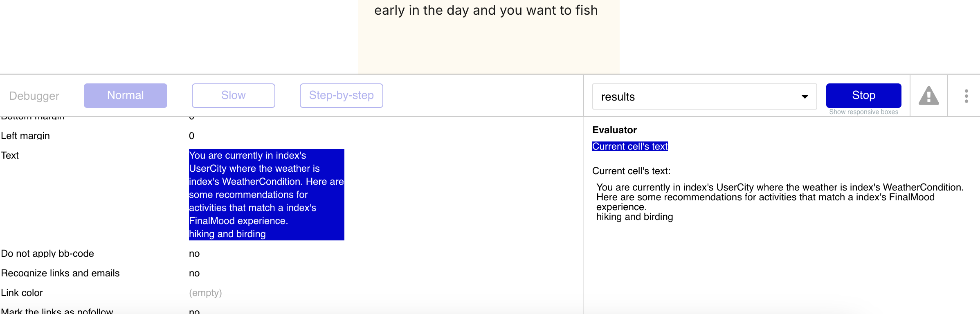Viewport: 980px width, 314px height.
Task: Enable Step-by-step debugging mode
Action: [342, 96]
